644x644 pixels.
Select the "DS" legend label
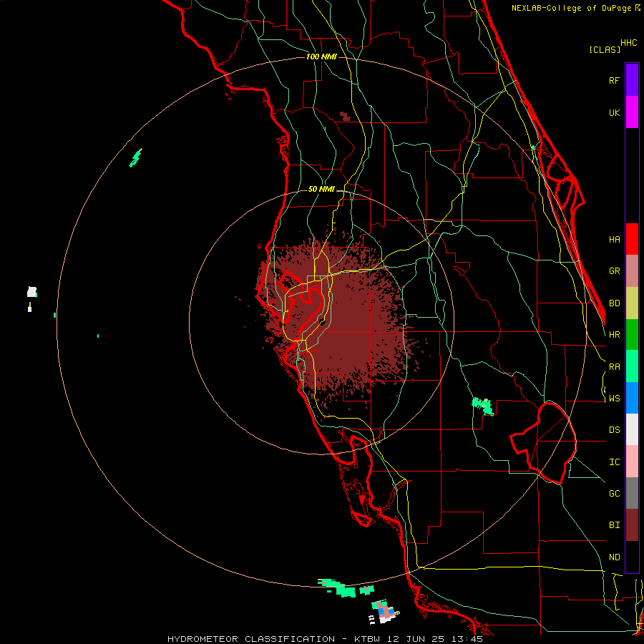614,429
